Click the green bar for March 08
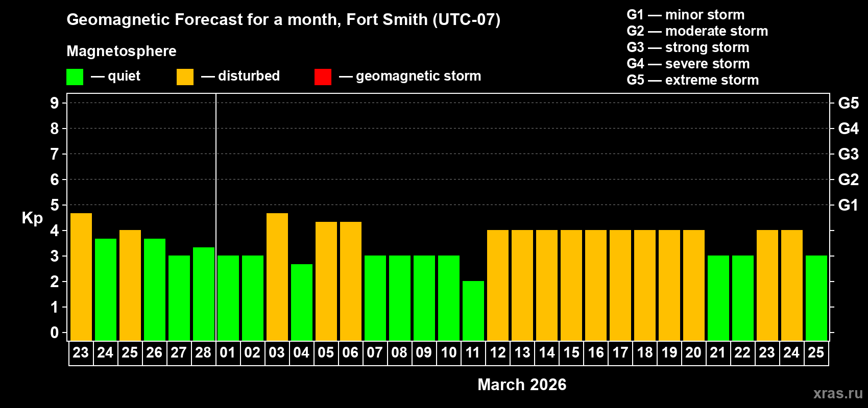Image resolution: width=868 pixels, height=408 pixels. point(400,298)
